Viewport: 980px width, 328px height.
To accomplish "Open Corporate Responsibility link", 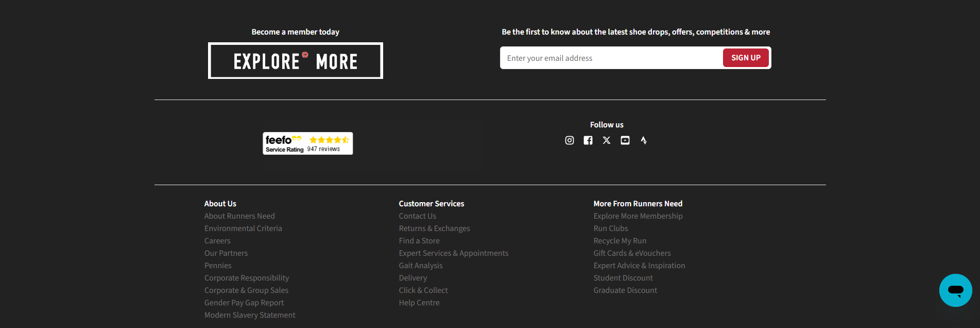I will tap(247, 278).
